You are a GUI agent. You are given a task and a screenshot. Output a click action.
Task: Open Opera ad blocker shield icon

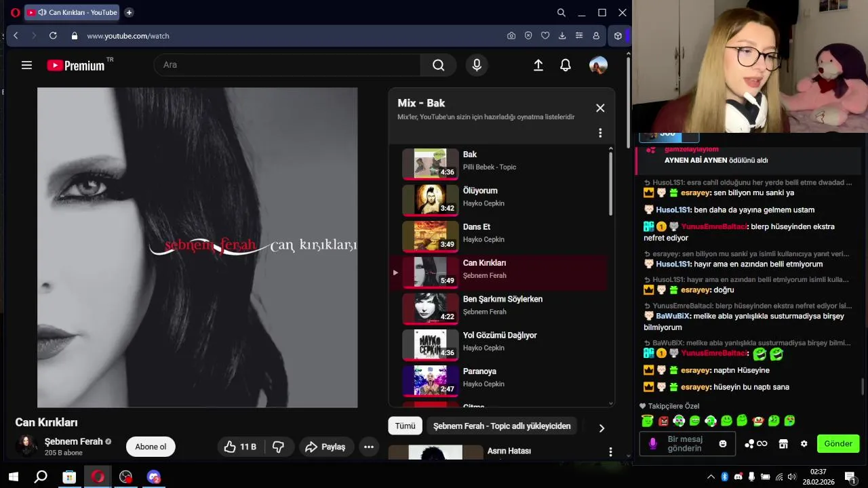(x=528, y=36)
